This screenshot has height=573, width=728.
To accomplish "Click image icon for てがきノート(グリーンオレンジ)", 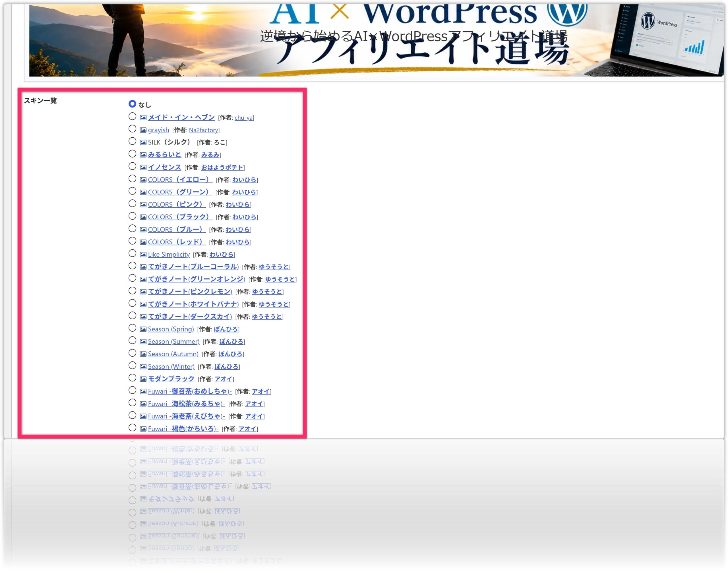I will point(143,280).
